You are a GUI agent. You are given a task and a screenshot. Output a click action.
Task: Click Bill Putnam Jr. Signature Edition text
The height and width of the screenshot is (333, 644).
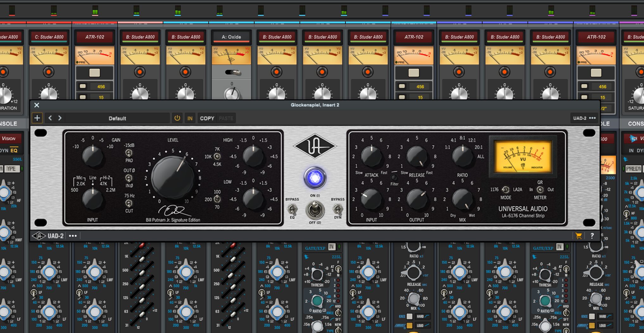point(173,220)
